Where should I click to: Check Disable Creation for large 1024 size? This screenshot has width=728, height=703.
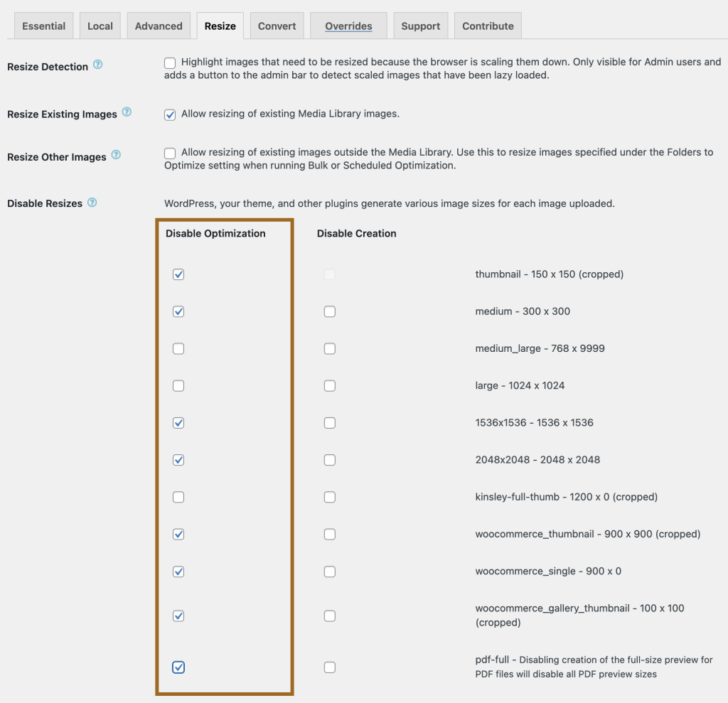(x=329, y=386)
